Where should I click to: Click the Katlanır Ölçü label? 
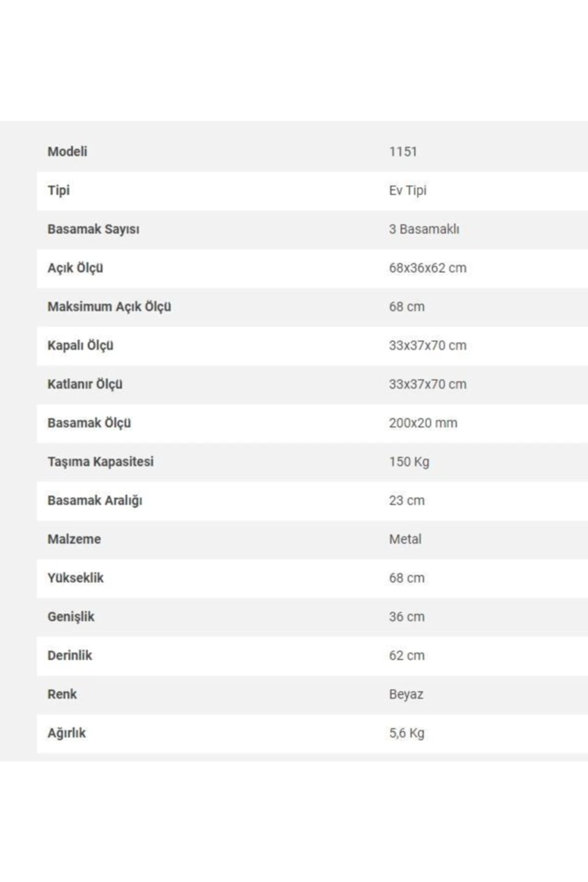click(x=85, y=384)
